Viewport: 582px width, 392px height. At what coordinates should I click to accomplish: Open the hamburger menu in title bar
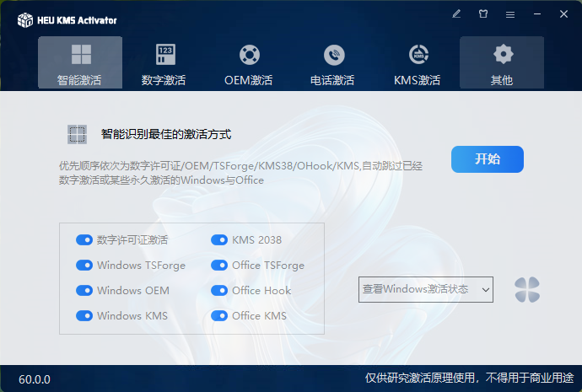[x=510, y=14]
